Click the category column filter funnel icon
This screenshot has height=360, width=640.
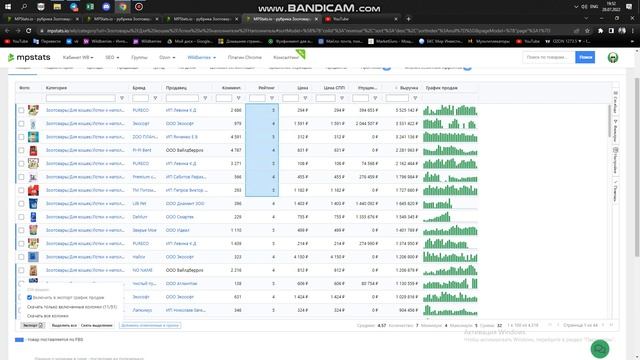coord(122,98)
